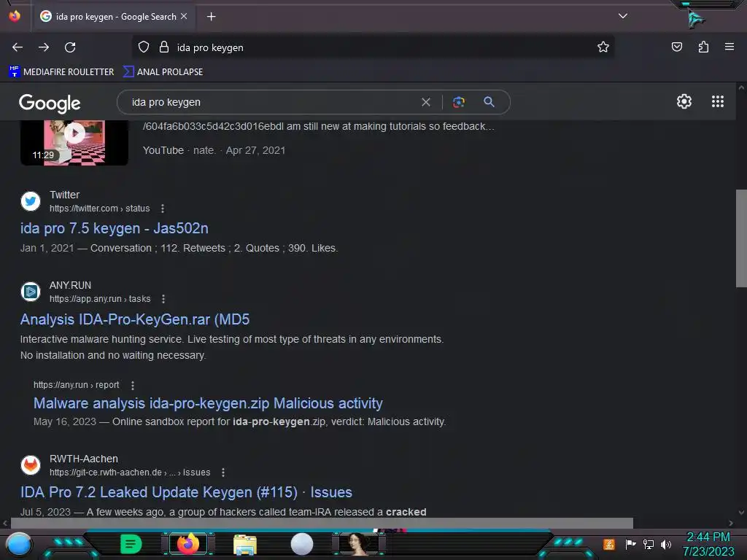Image resolution: width=747 pixels, height=560 pixels.
Task: Submit search with magnifier icon
Action: [489, 102]
